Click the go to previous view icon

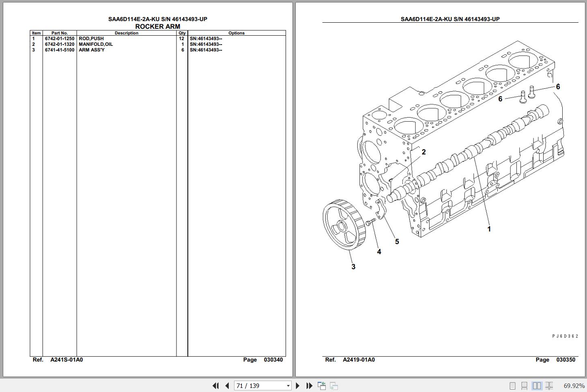pos(322,386)
